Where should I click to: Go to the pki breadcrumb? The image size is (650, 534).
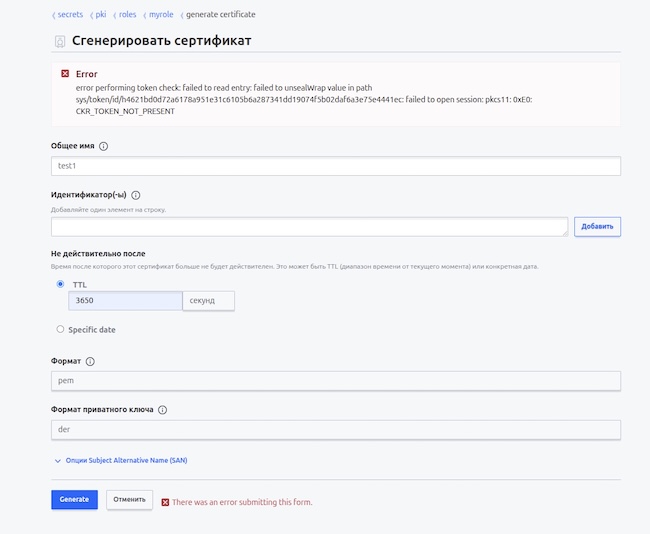[101, 15]
